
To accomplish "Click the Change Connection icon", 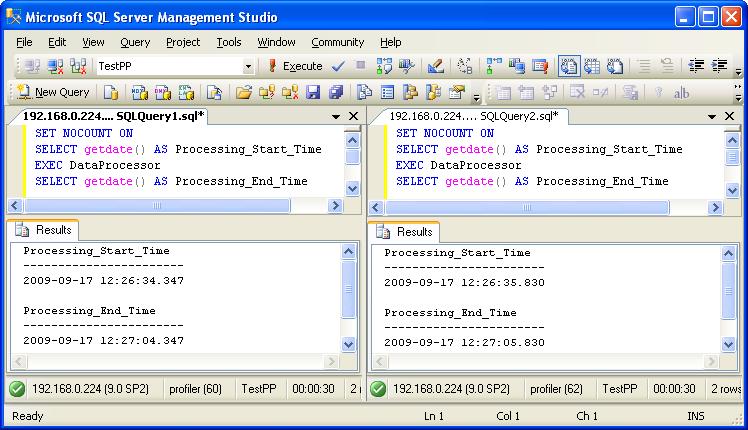I will [78, 66].
